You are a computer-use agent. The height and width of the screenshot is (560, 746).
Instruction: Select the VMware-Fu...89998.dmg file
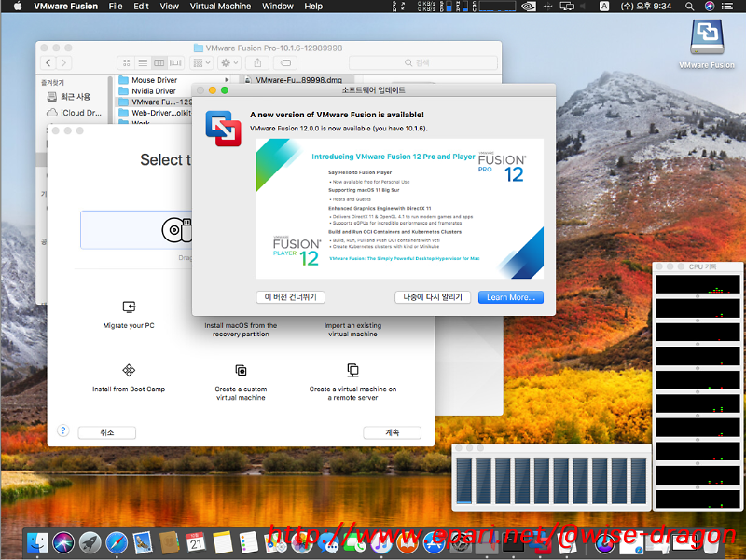(x=298, y=80)
